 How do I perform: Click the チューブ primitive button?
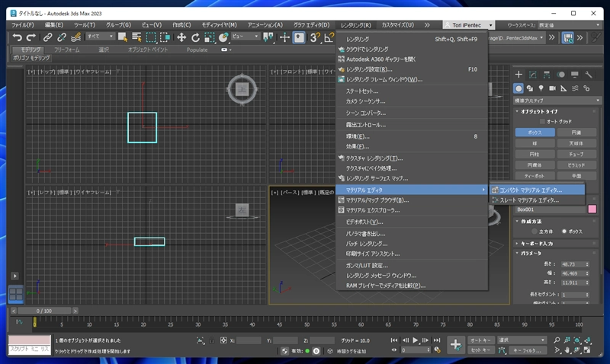coord(576,155)
